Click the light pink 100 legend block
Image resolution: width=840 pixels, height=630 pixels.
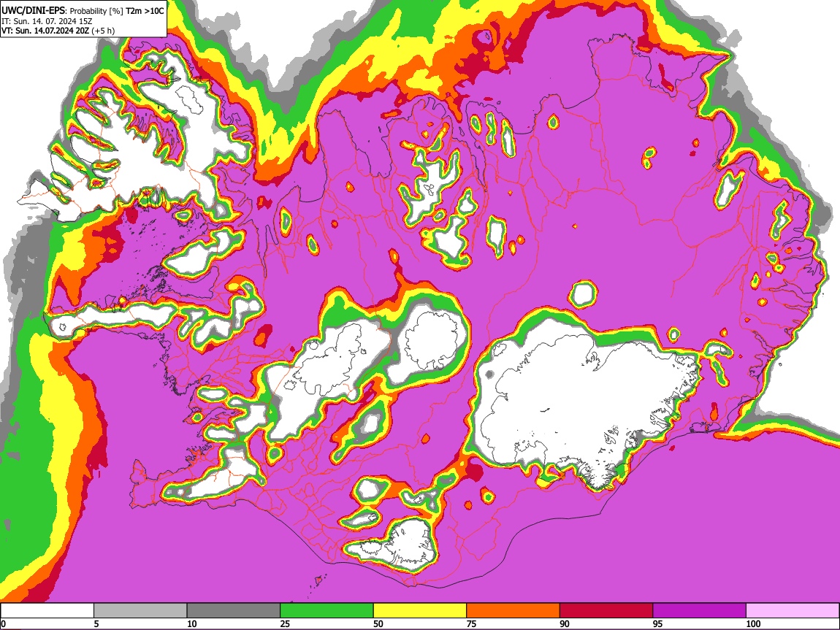pyautogui.click(x=793, y=611)
